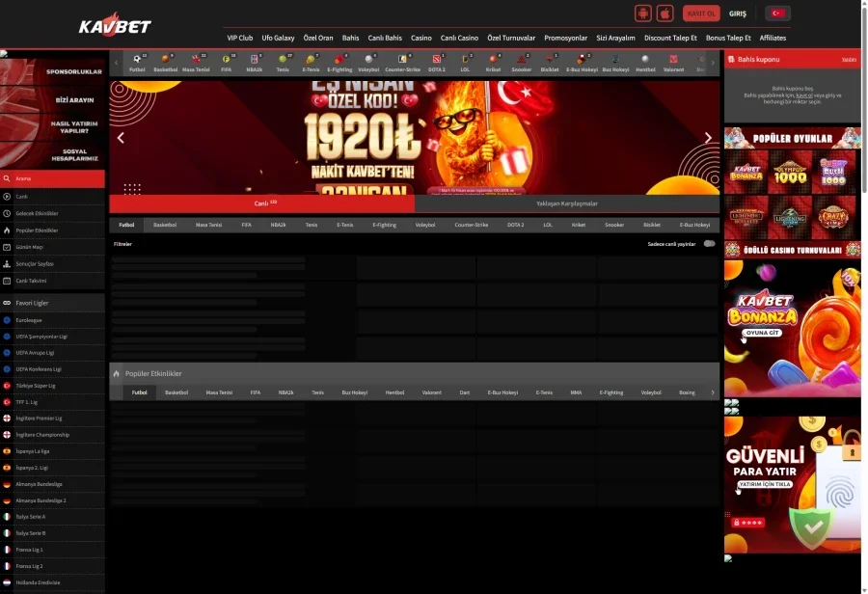Open the Casino menu item
868x594 pixels.
[x=420, y=39]
